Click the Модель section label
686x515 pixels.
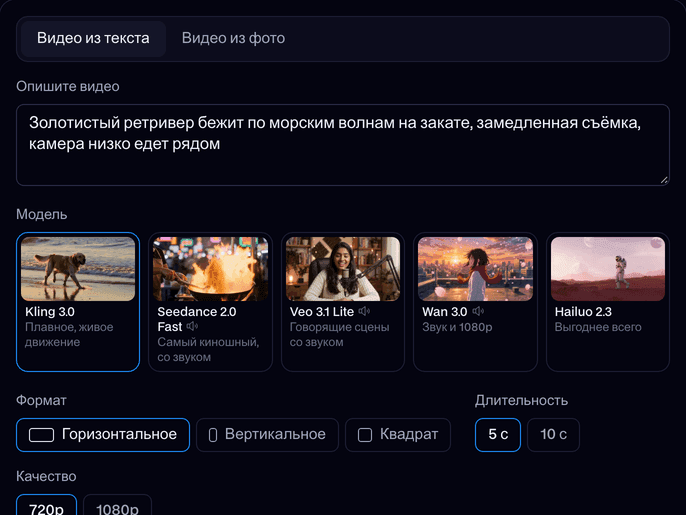pyautogui.click(x=42, y=214)
